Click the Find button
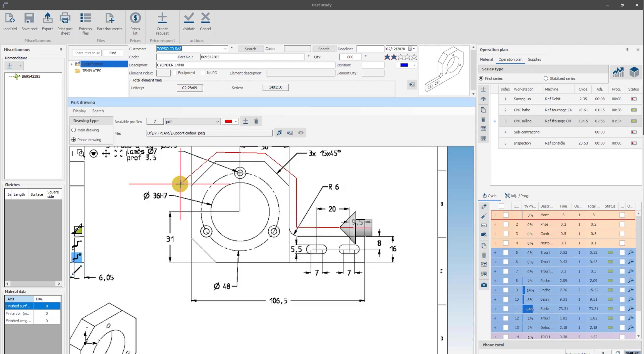644x354 pixels. [x=113, y=53]
